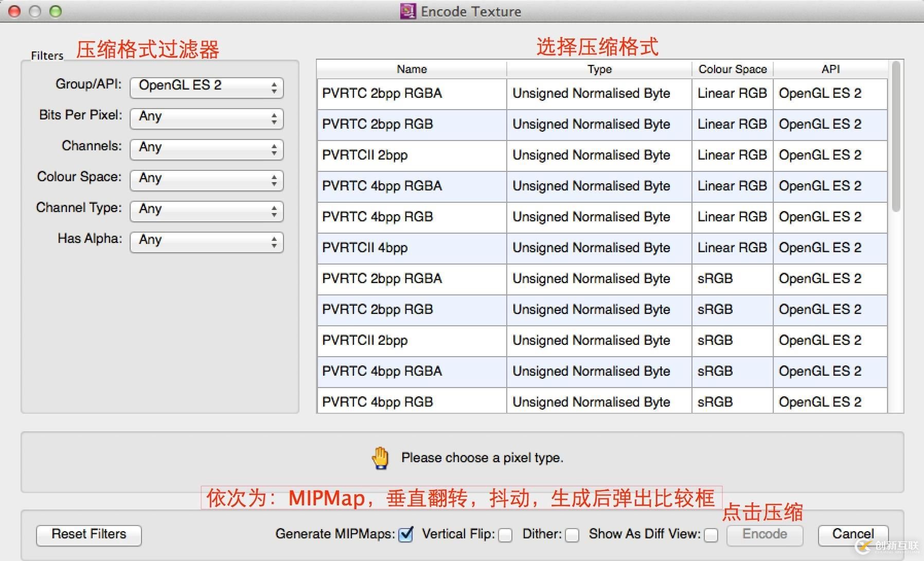Viewport: 924px width, 561px height.
Task: Sort by the Type column header
Action: pos(599,69)
